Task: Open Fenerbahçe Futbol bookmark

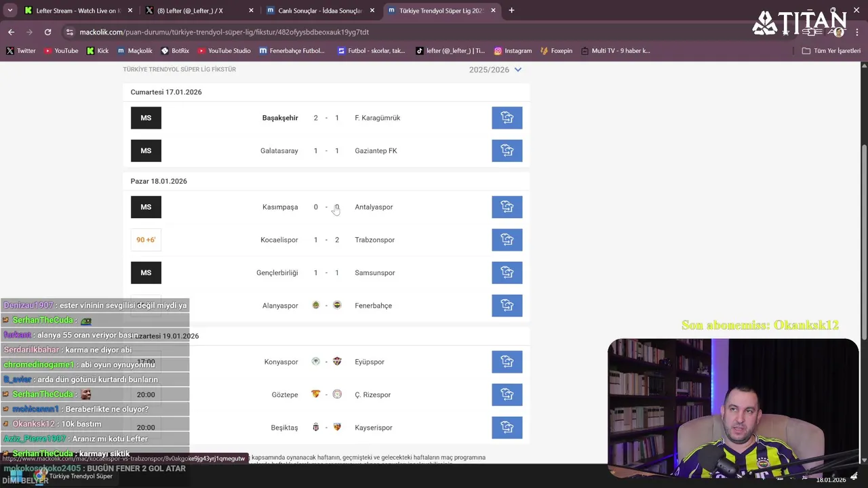Action: tap(292, 51)
